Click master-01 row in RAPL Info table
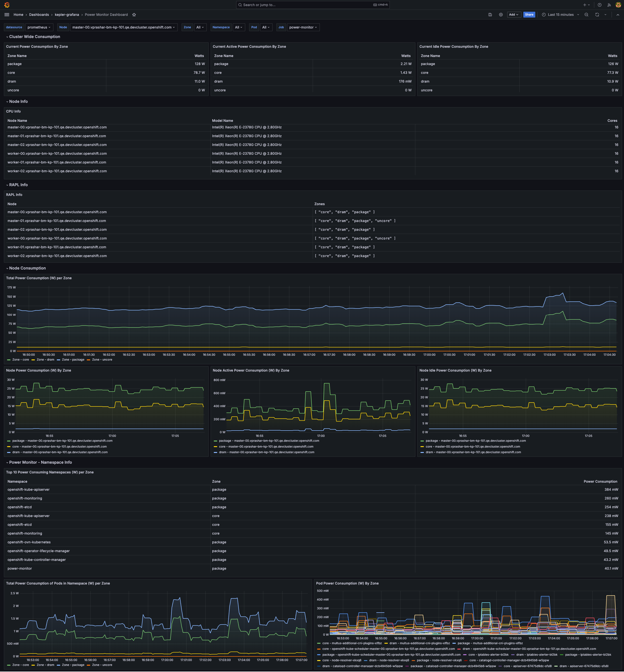This screenshot has width=624, height=672. (313, 221)
